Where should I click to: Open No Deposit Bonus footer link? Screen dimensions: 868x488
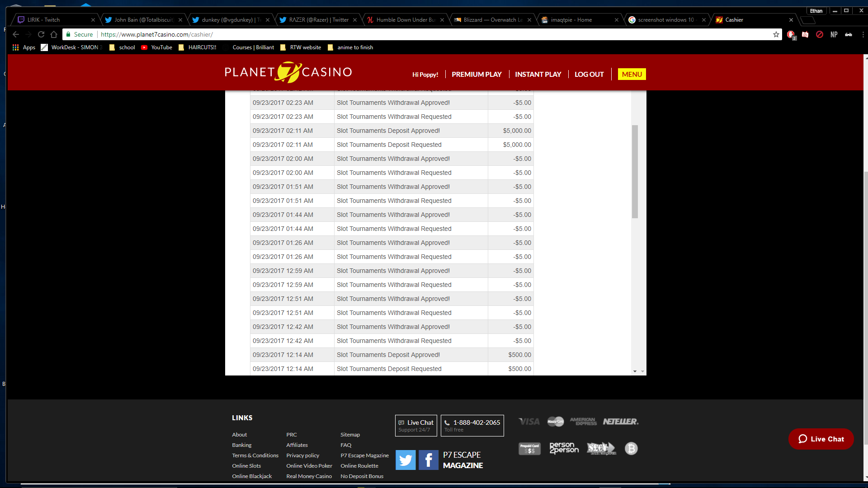point(362,476)
